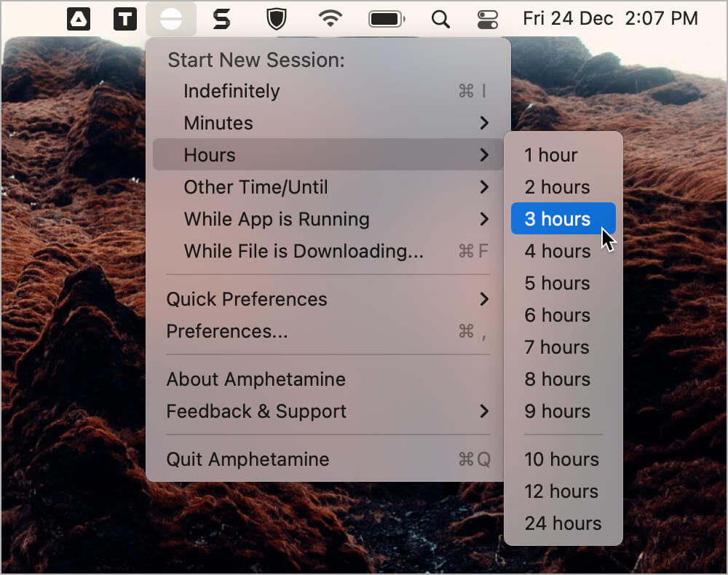Open the Google Drive menu bar icon
The image size is (728, 575).
click(x=79, y=20)
